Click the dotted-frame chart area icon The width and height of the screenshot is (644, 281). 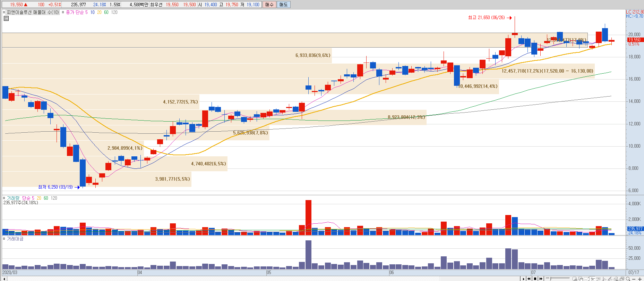(x=587, y=279)
